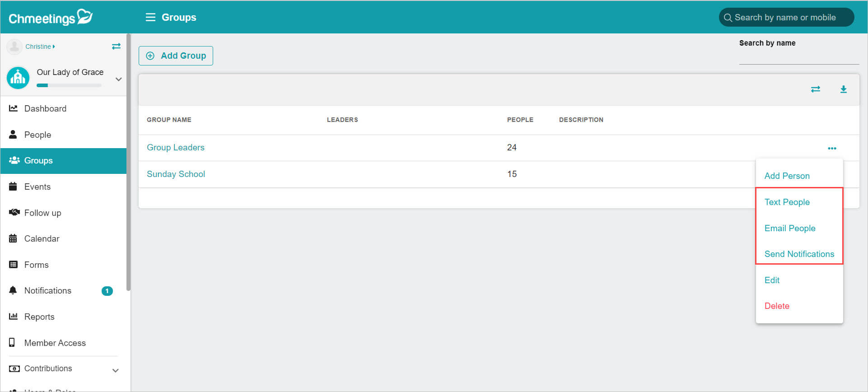Click the PEOPLE column header
Image resolution: width=868 pixels, height=392 pixels.
pos(520,120)
